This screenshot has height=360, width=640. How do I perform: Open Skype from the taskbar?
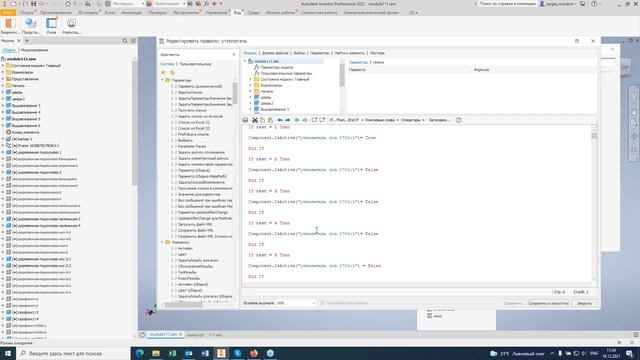pyautogui.click(x=238, y=353)
